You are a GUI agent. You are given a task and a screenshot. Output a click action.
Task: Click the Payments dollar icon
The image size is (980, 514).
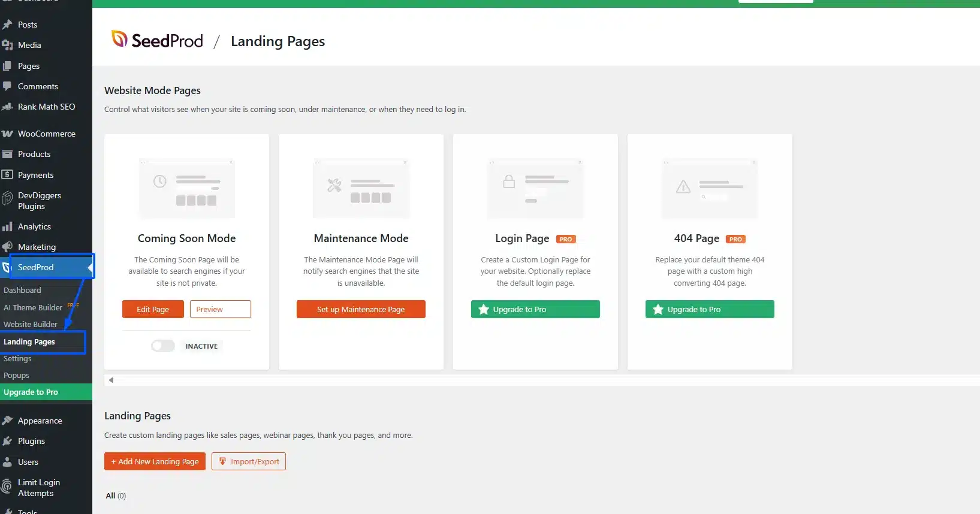[x=7, y=175]
